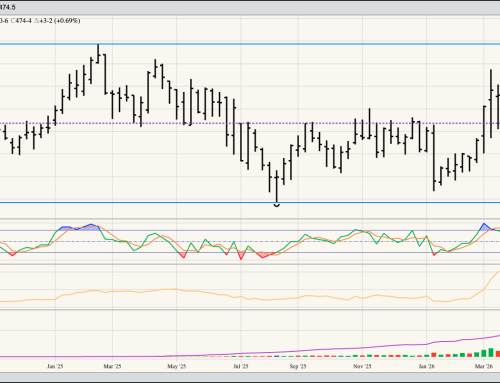Click the Sep '25 date axis label
The image size is (500, 383).
coord(298,366)
